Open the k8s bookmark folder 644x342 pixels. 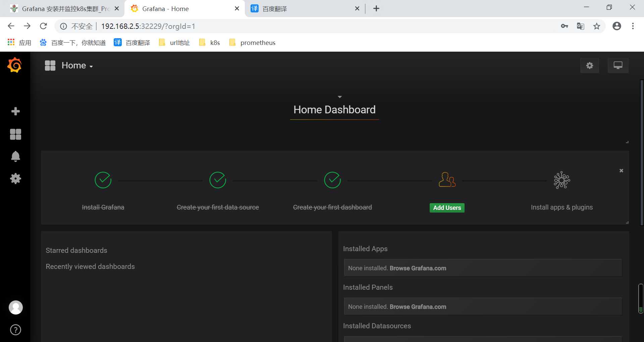click(x=209, y=43)
